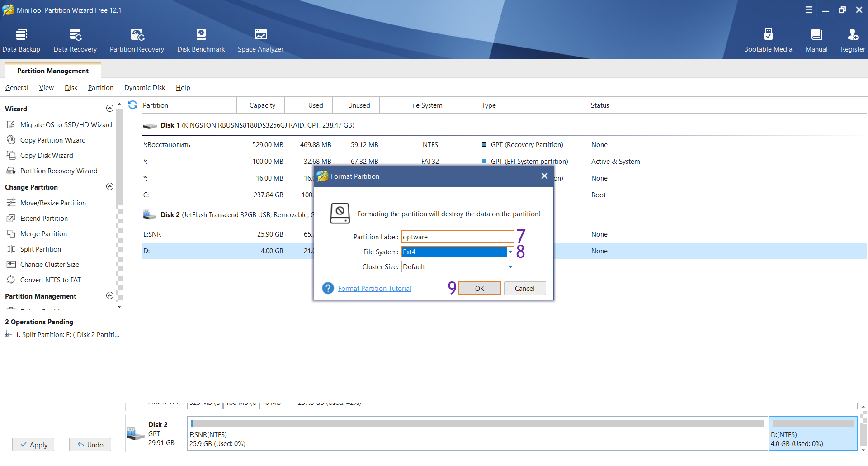Click the Disk 2 USB drive icon
This screenshot has width=868, height=466.
click(150, 214)
